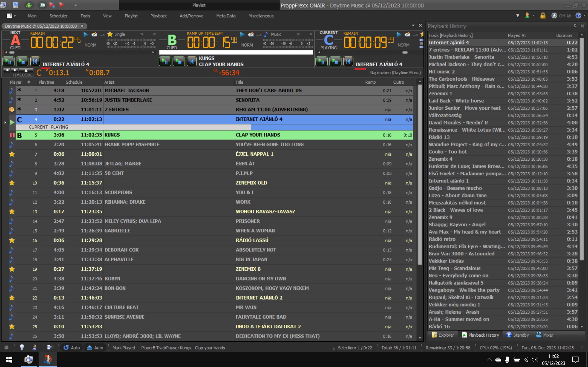Click the padlock lock icon

point(543,16)
